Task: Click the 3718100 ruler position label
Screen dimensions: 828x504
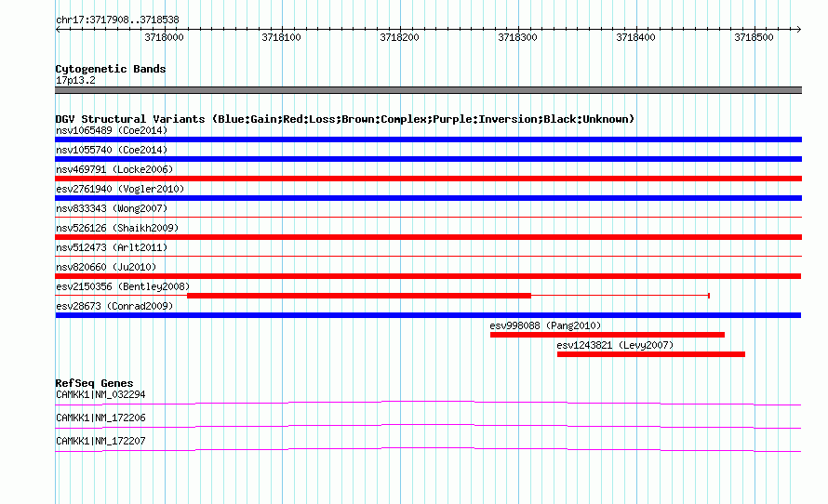Action: pyautogui.click(x=282, y=37)
